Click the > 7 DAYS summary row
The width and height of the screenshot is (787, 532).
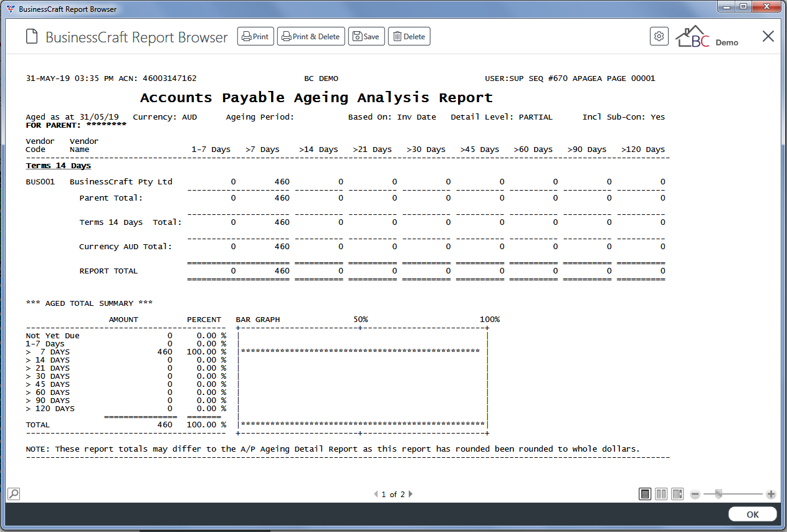point(126,352)
